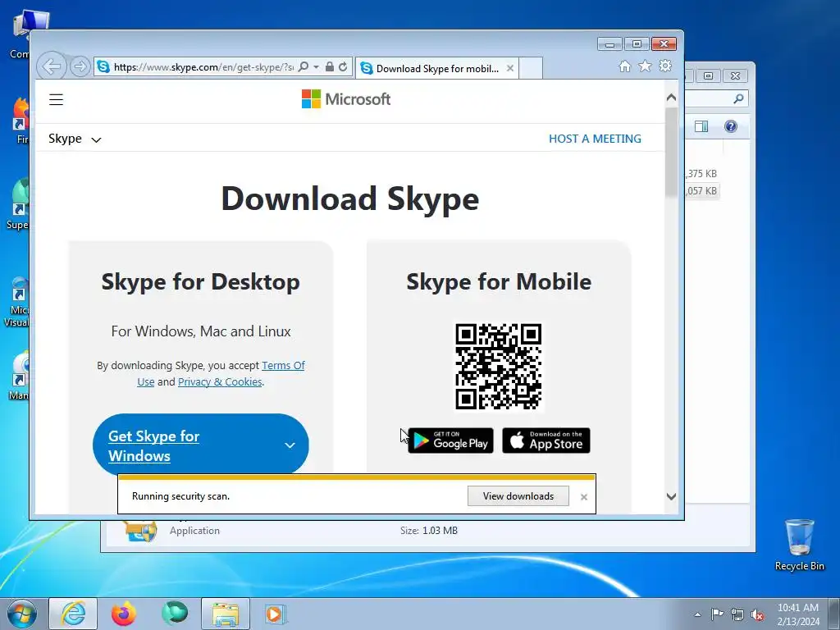
Task: Click the URL address field
Action: 203,67
